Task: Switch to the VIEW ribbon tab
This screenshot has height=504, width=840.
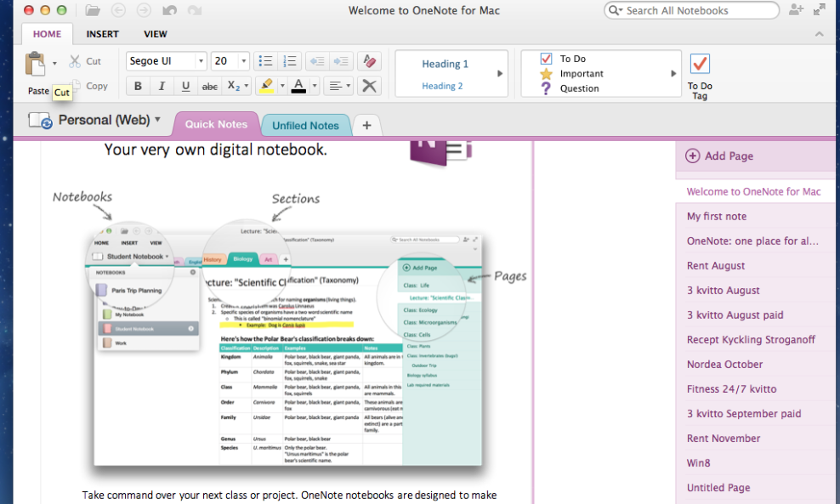Action: point(156,34)
